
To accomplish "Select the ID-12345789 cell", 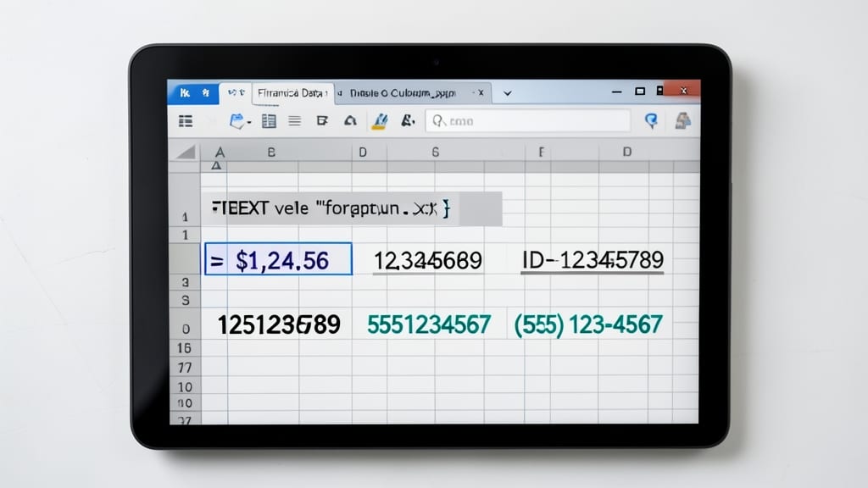I will pyautogui.click(x=593, y=260).
